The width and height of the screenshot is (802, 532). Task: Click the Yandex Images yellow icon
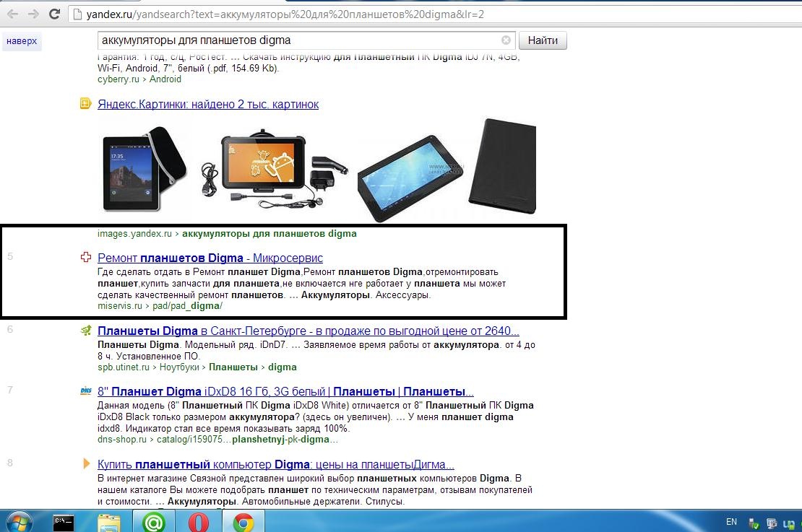coord(85,104)
